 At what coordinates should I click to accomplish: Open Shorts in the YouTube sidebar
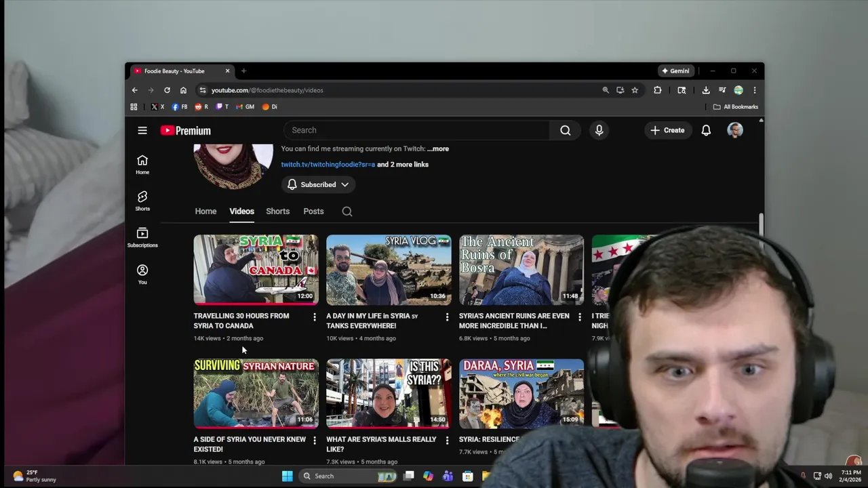click(142, 201)
